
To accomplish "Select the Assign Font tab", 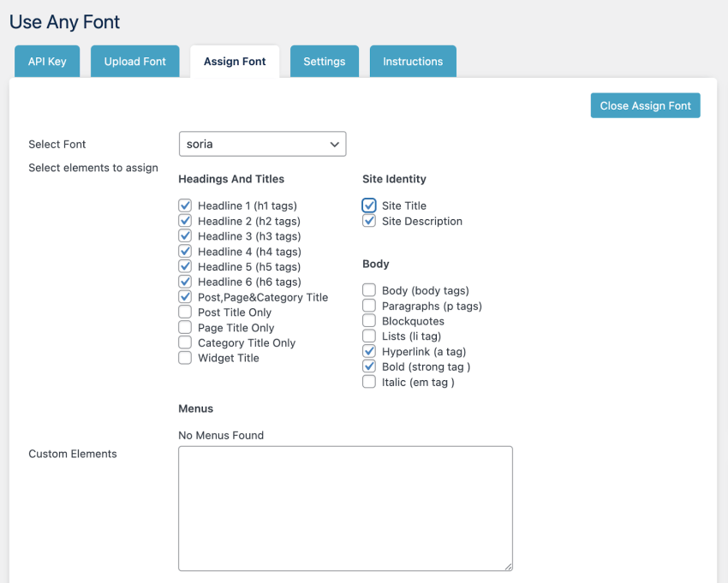I will (235, 61).
